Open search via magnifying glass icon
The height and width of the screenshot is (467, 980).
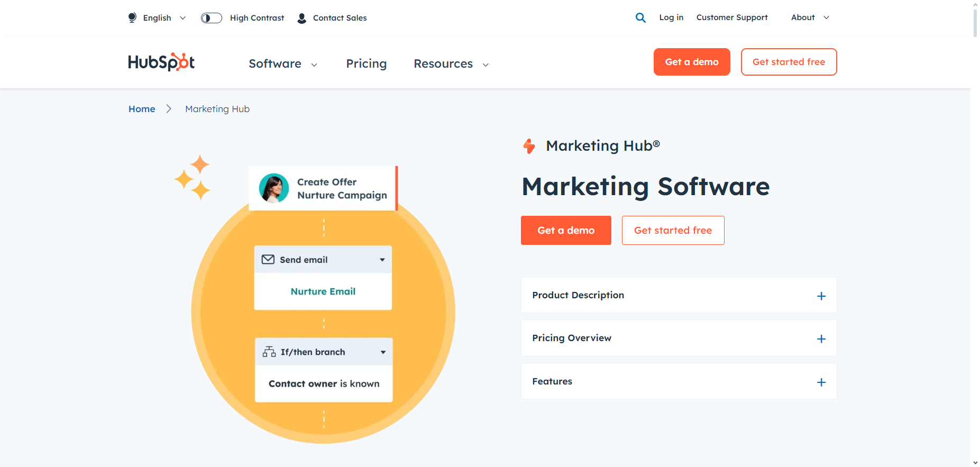[x=640, y=17]
